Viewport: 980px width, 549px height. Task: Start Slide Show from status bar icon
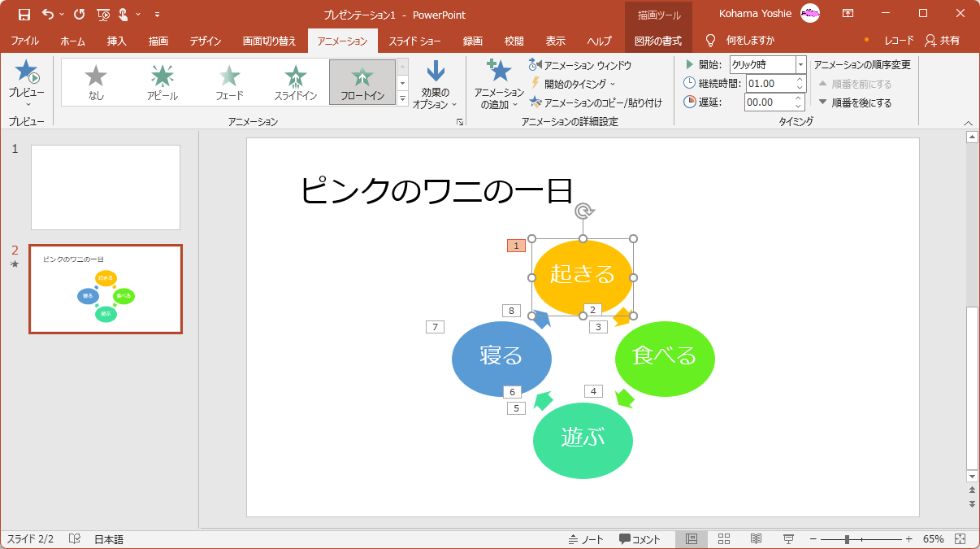[x=788, y=539]
